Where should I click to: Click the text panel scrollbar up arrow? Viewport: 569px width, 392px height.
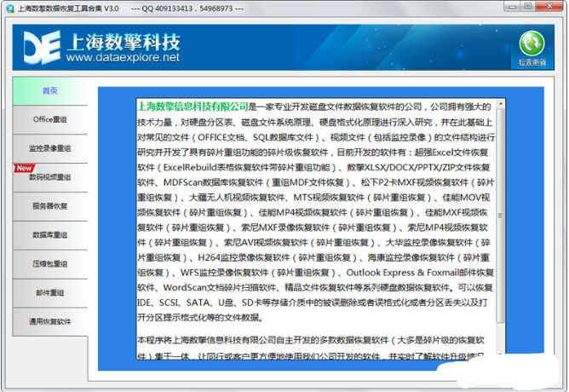pyautogui.click(x=501, y=103)
